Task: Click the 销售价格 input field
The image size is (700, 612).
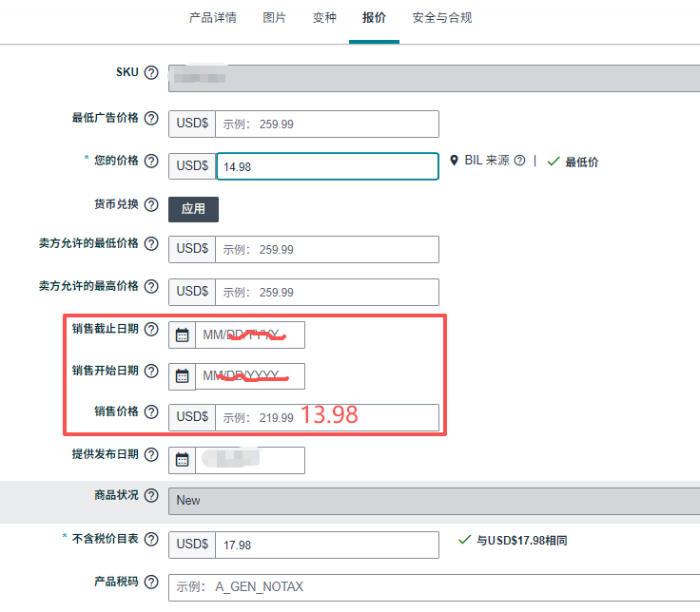Action: (327, 417)
